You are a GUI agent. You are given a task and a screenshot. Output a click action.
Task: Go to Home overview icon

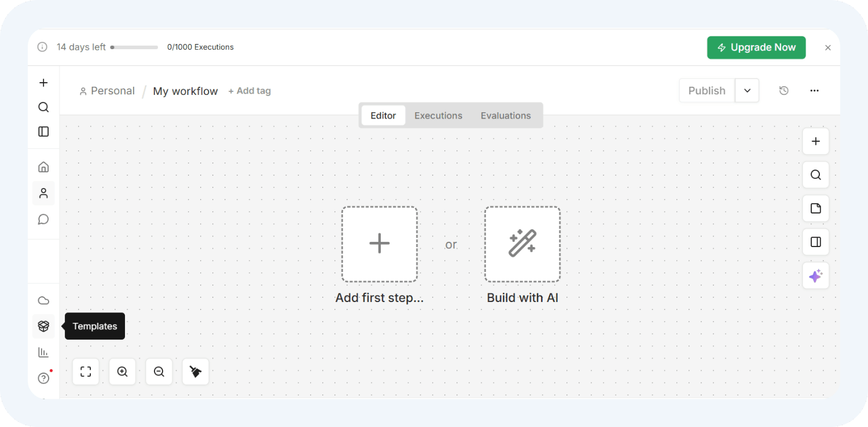[43, 167]
